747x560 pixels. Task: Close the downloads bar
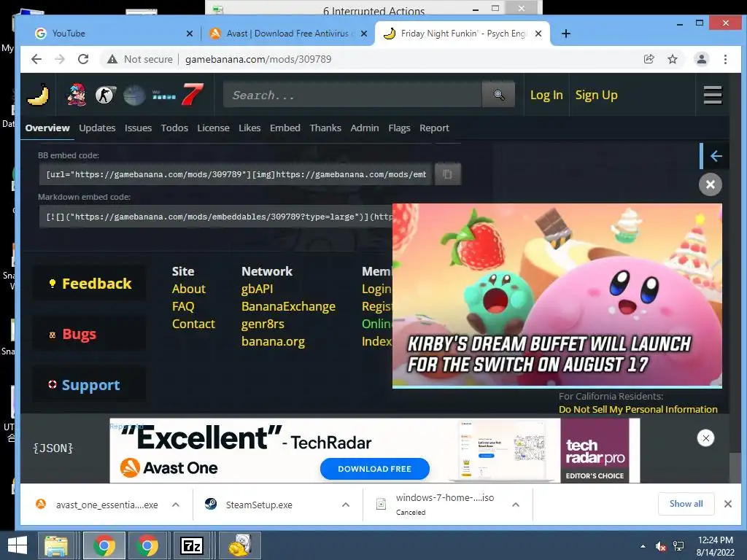tap(728, 504)
